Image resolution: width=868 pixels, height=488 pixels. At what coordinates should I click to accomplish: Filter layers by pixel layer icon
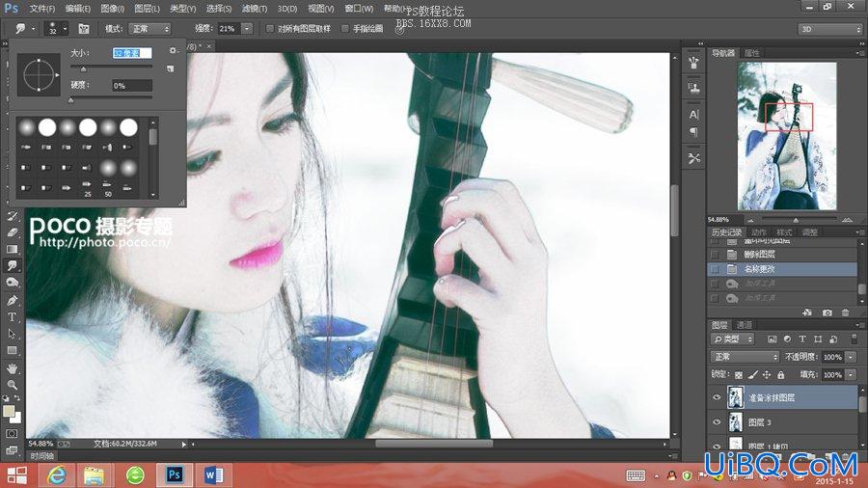tap(772, 339)
